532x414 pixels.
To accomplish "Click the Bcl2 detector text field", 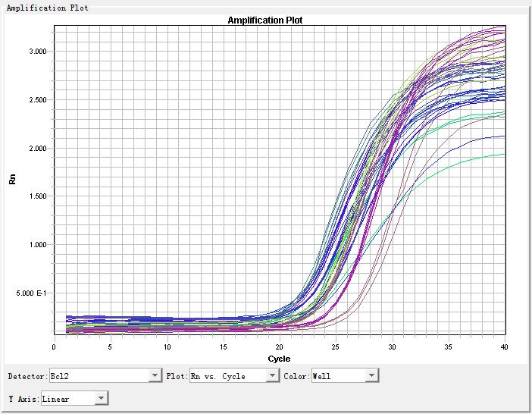I will [99, 376].
